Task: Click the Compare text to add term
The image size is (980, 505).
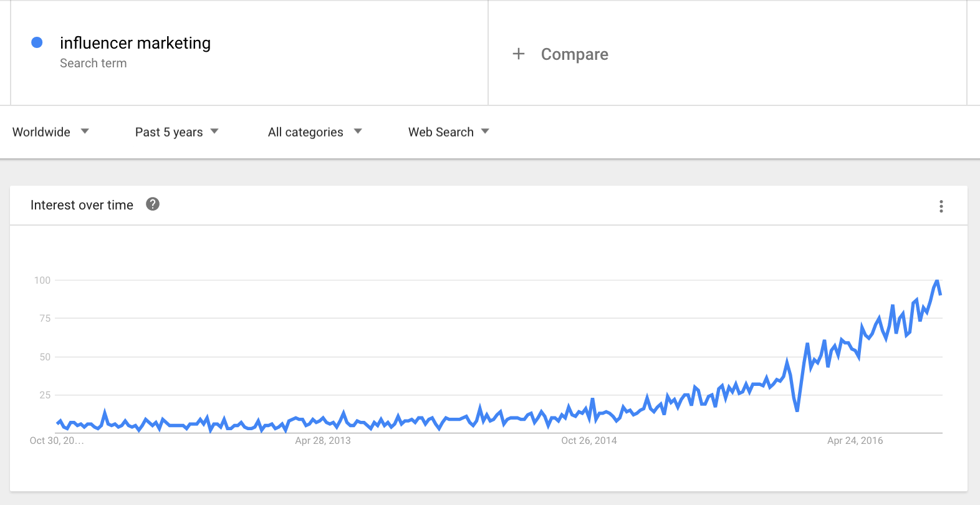Action: coord(574,54)
